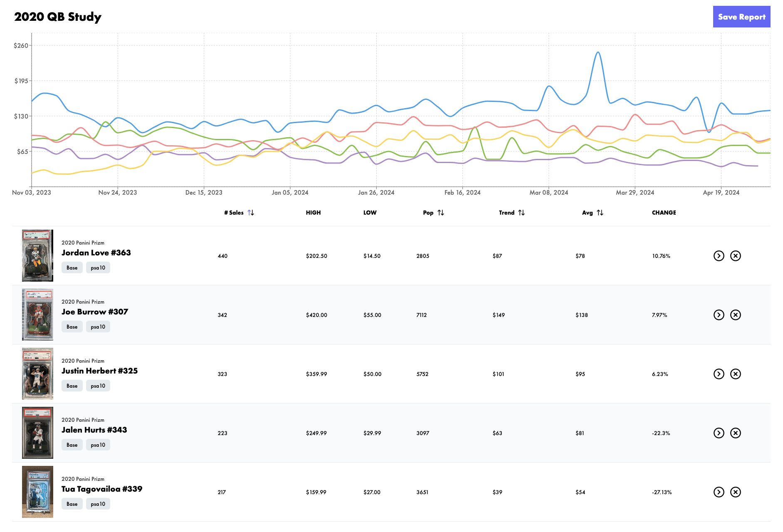Viewport: 783px width, 532px height.
Task: Click the Jordan Love #363 card title
Action: point(96,252)
